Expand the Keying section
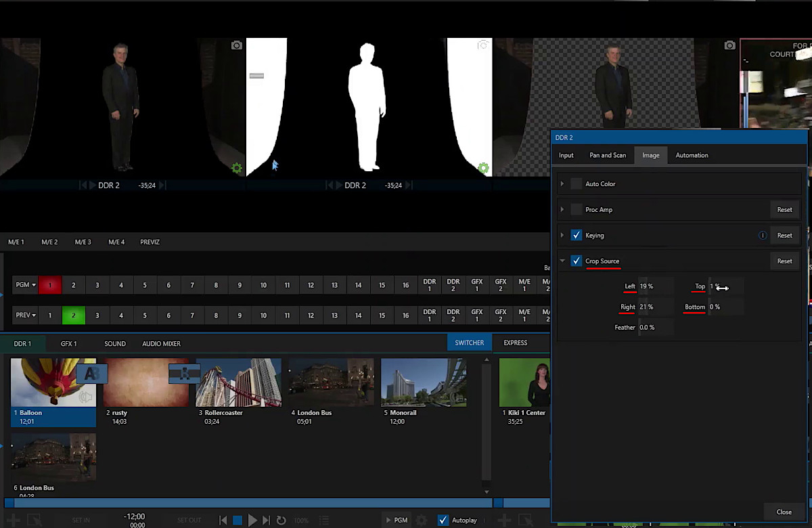The image size is (812, 528). coord(562,235)
